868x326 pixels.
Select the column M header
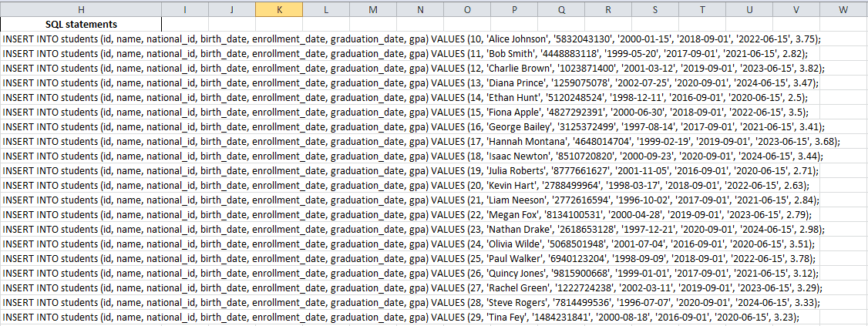[x=372, y=9]
